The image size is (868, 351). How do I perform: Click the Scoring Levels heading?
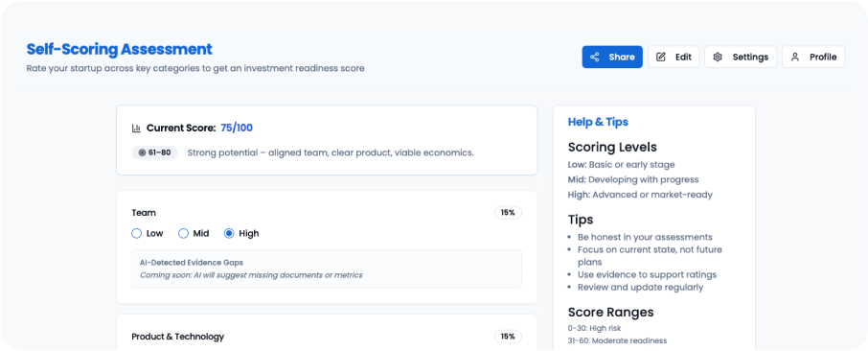(x=612, y=148)
